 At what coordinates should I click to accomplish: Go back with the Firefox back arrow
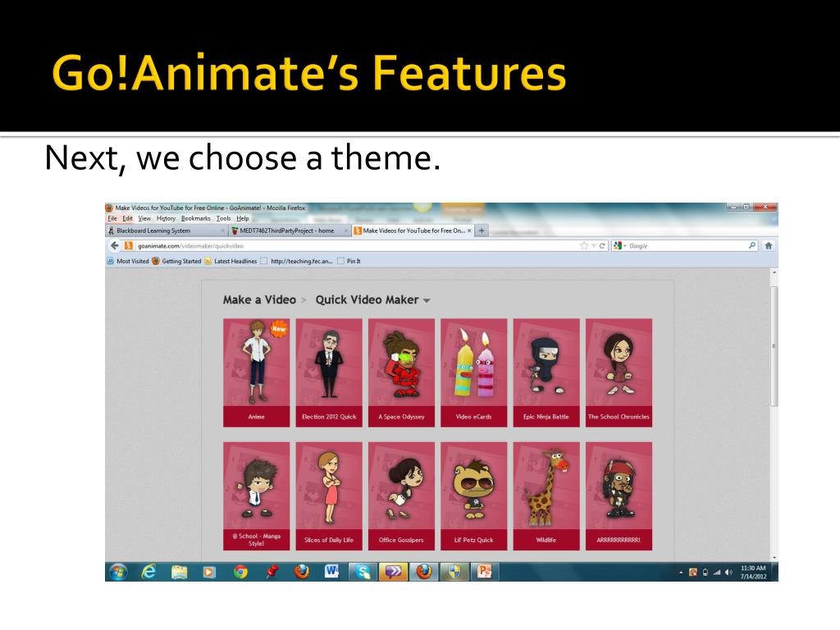tap(114, 245)
